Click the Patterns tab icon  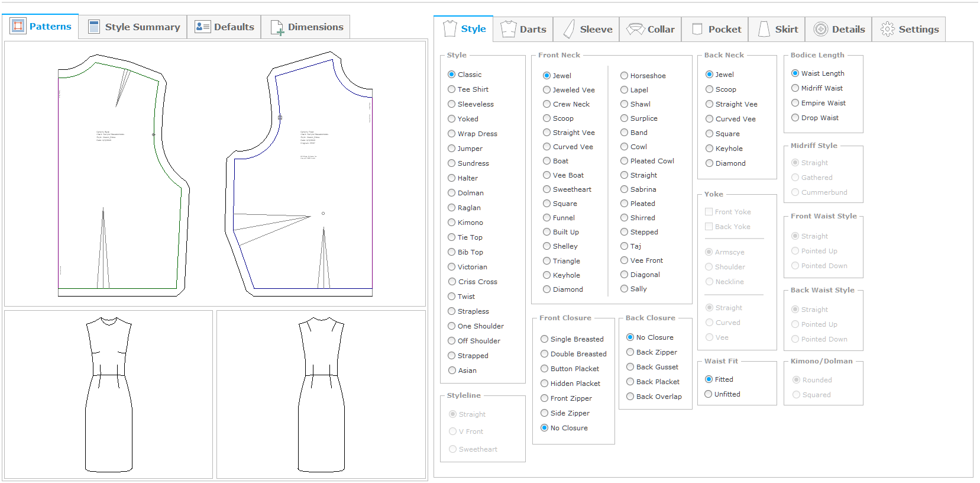tap(18, 26)
